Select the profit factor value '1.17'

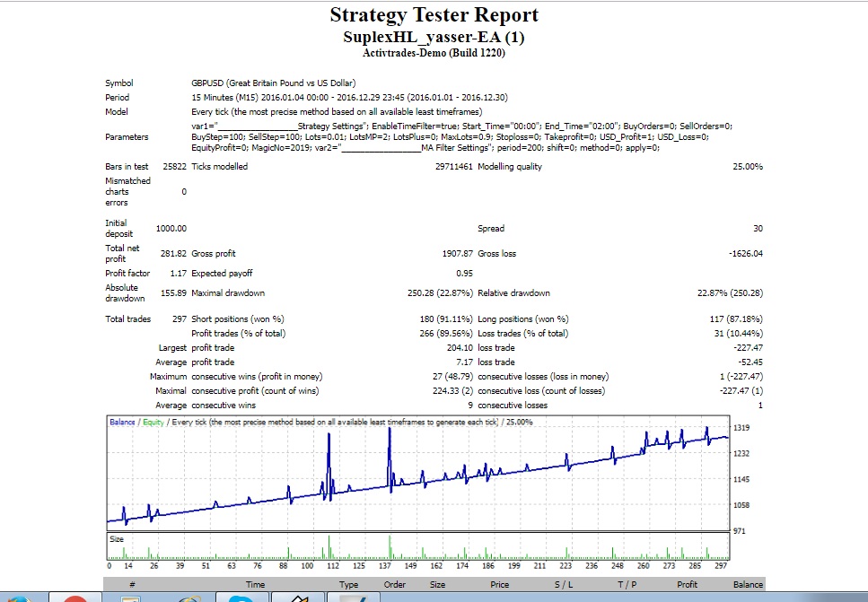click(179, 274)
